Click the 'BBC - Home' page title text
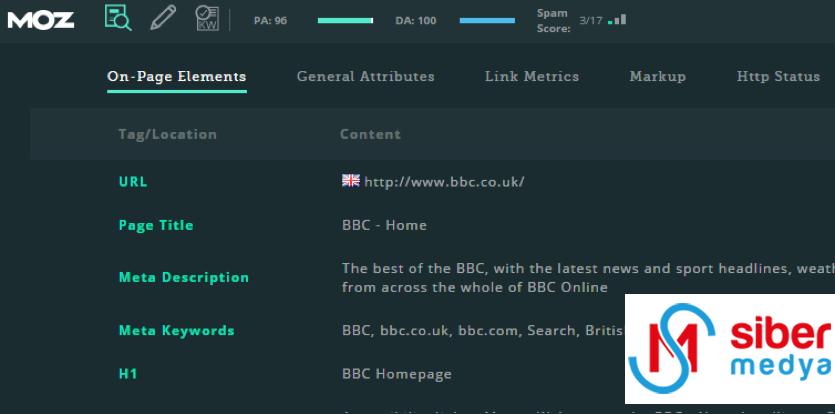This screenshot has width=835, height=414. click(x=384, y=225)
